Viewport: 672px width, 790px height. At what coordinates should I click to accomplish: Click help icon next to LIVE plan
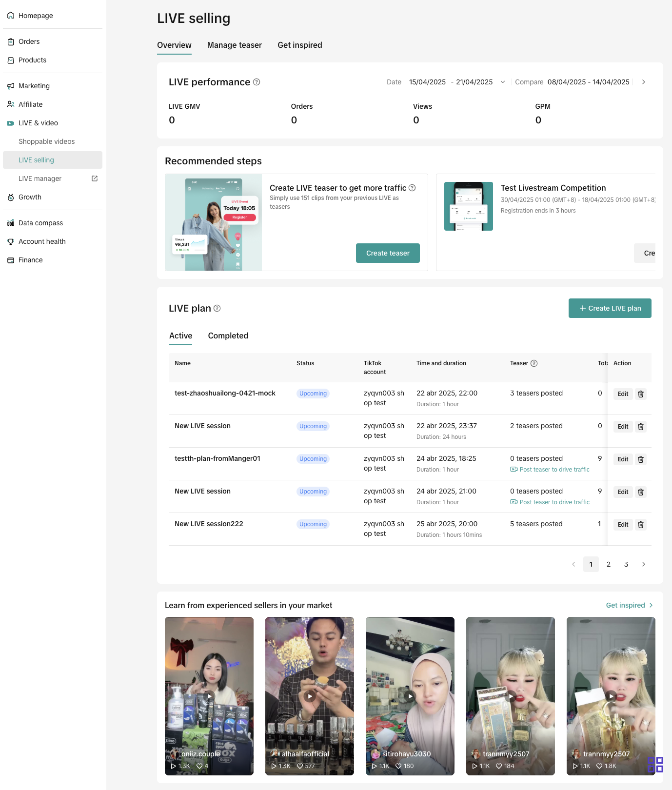click(217, 308)
